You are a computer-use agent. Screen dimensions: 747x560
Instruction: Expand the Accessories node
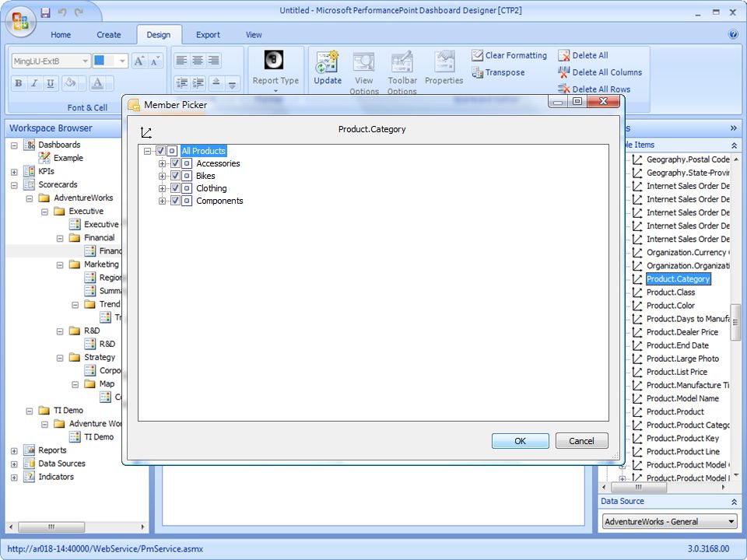click(x=162, y=163)
